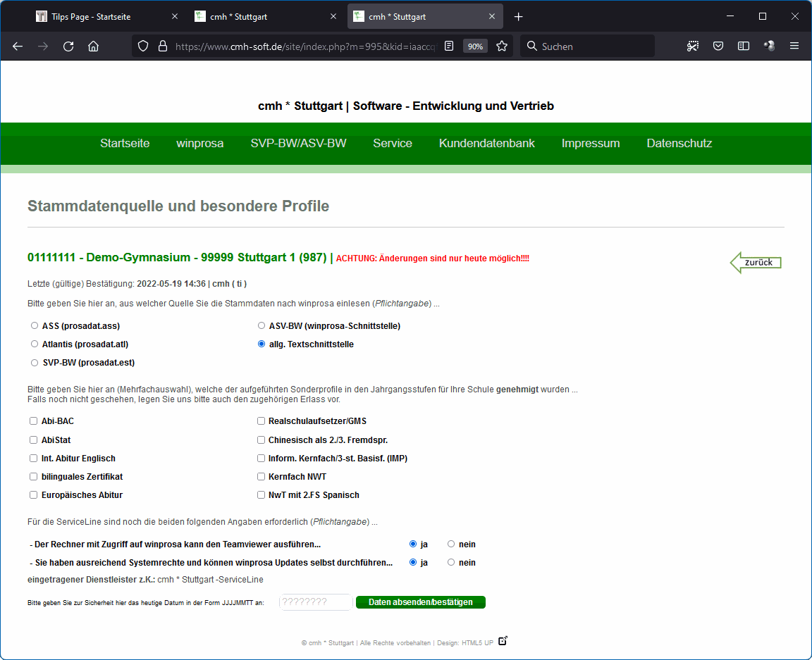This screenshot has width=812, height=660.
Task: Tick the Kernfach NWT checkbox
Action: pos(261,477)
